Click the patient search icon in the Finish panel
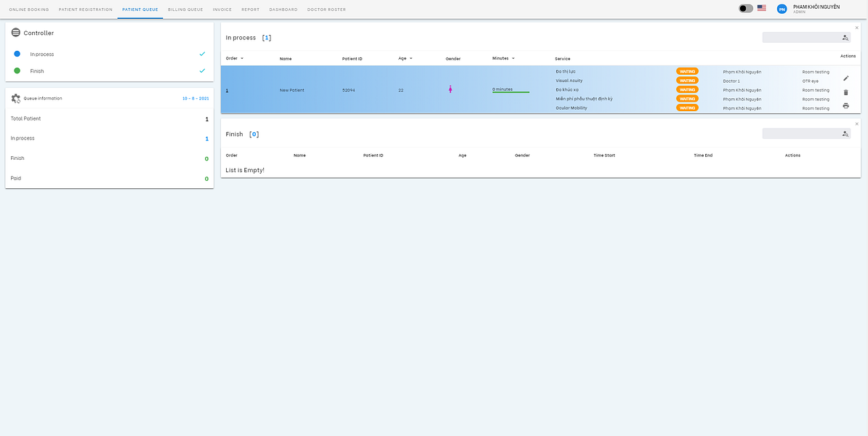The image size is (868, 436). [845, 134]
